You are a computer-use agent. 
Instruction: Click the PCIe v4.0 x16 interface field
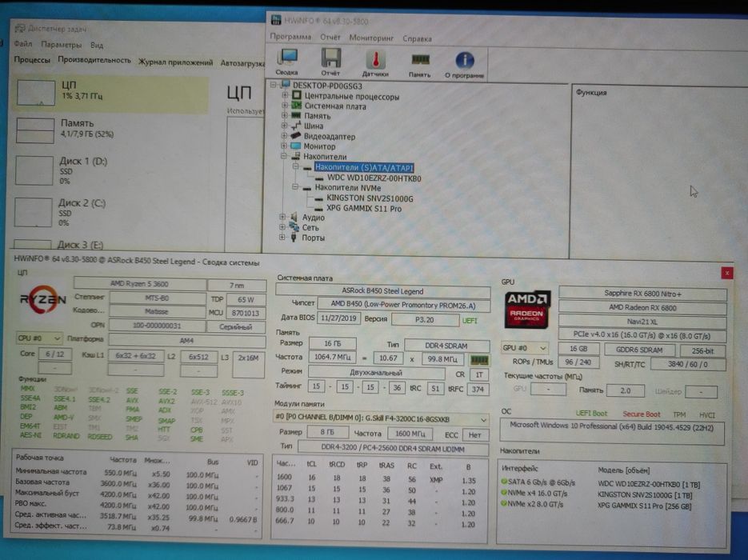pyautogui.click(x=642, y=335)
